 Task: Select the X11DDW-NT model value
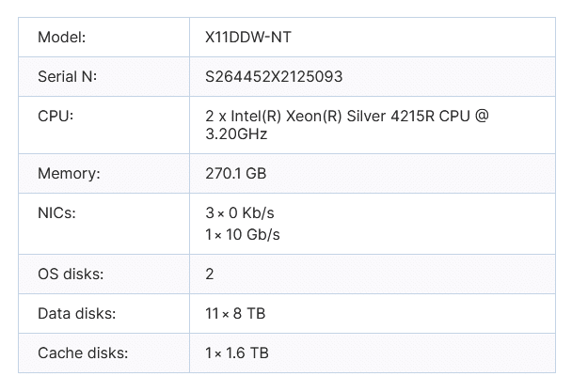248,38
